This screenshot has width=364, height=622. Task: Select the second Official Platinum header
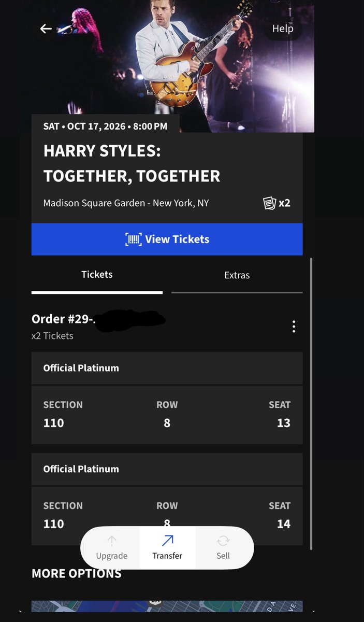coord(167,469)
